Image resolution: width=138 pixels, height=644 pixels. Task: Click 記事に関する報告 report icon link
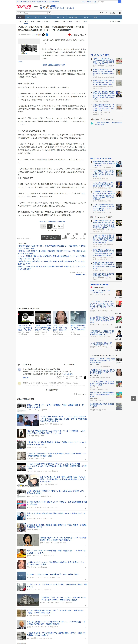pyautogui.click(x=23, y=239)
